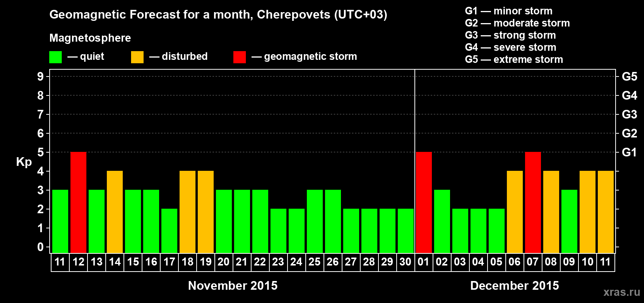The image size is (644, 303).
Task: Click the 'G1 — minor storm' legend text
Action: [509, 11]
